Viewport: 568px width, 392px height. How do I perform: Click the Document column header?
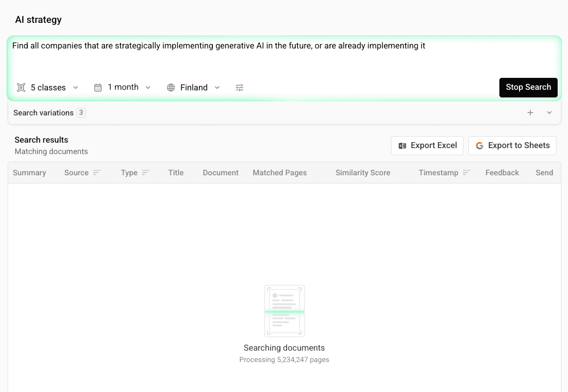click(x=221, y=173)
